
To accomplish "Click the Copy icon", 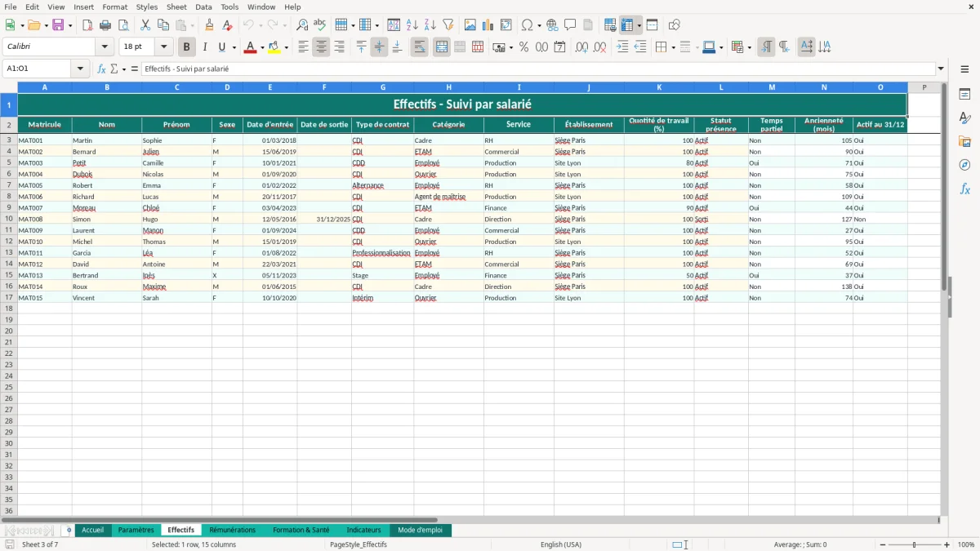I will (163, 25).
